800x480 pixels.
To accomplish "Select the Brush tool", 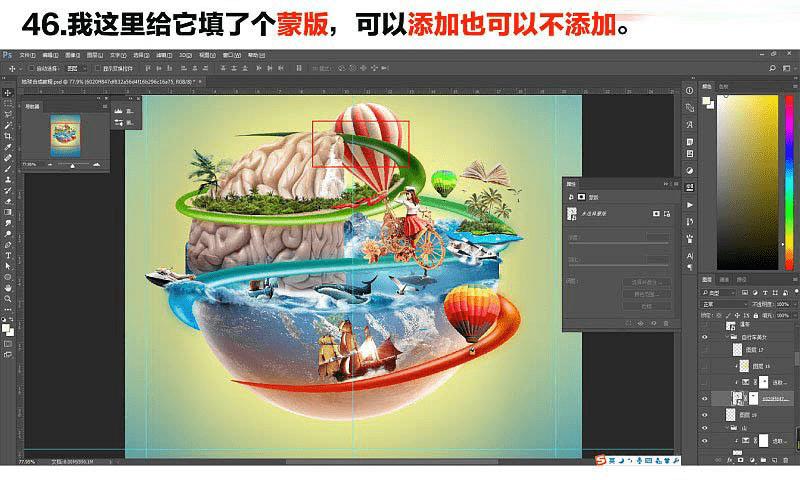I will [x=8, y=169].
